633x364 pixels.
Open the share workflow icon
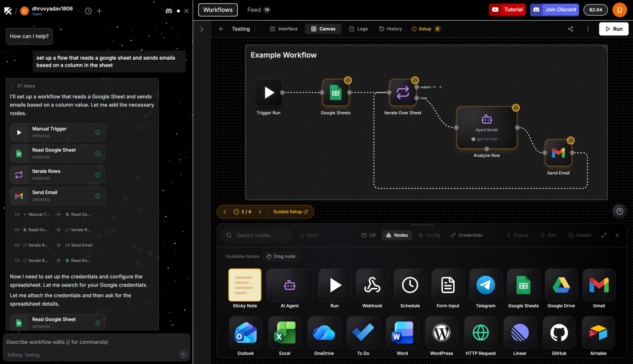tap(570, 29)
